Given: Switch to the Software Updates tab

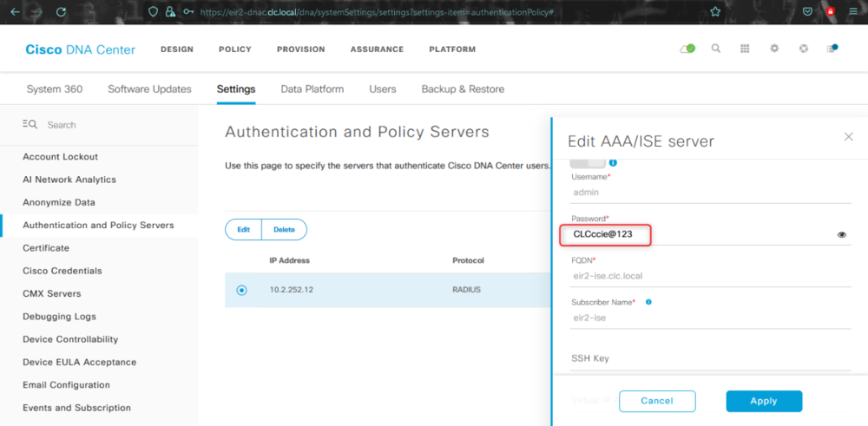Looking at the screenshot, I should click(149, 89).
